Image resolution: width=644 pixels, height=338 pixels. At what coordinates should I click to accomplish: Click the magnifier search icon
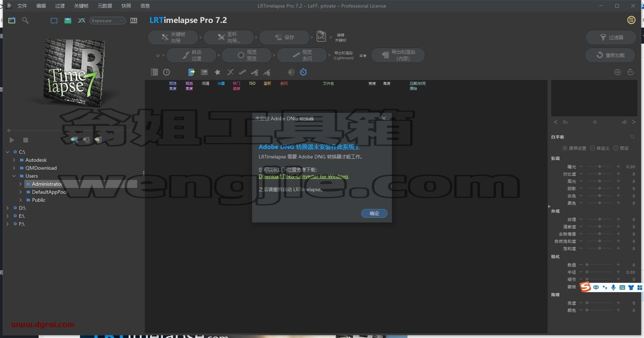[25, 20]
